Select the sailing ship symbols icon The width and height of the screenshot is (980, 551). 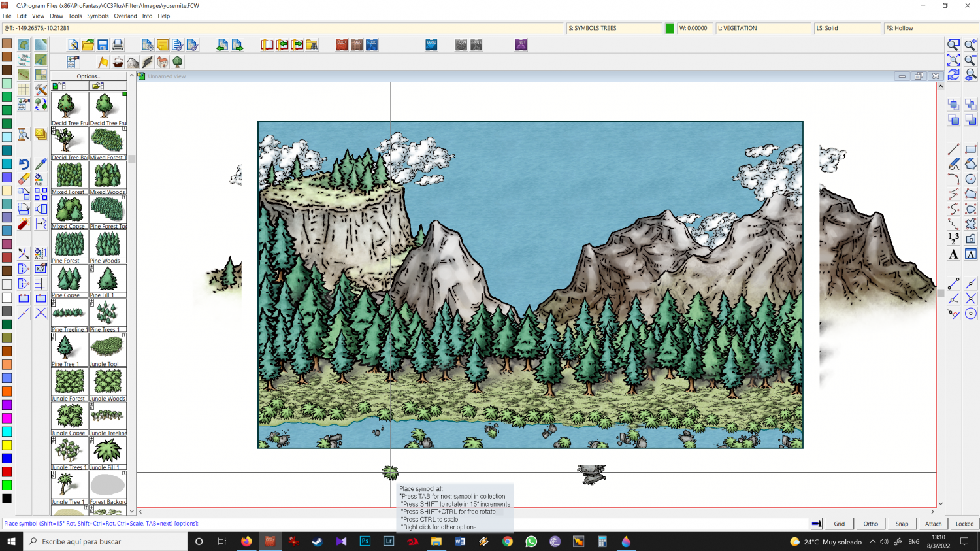118,62
